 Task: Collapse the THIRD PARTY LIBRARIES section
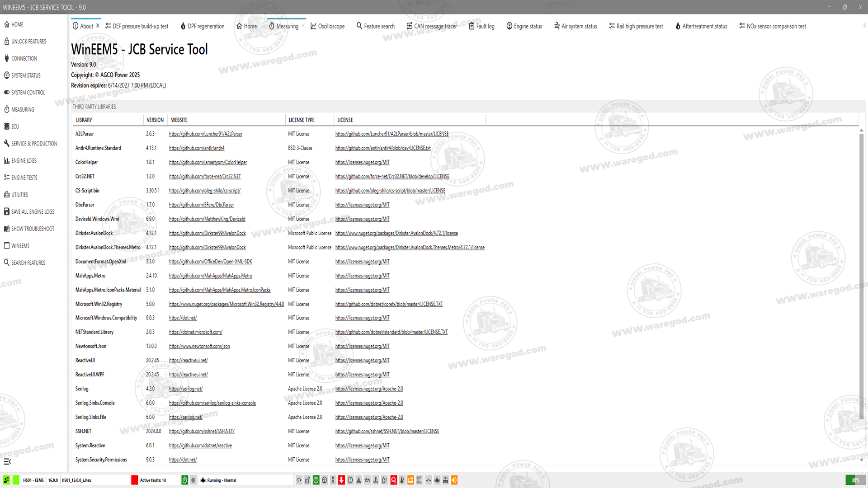point(94,107)
